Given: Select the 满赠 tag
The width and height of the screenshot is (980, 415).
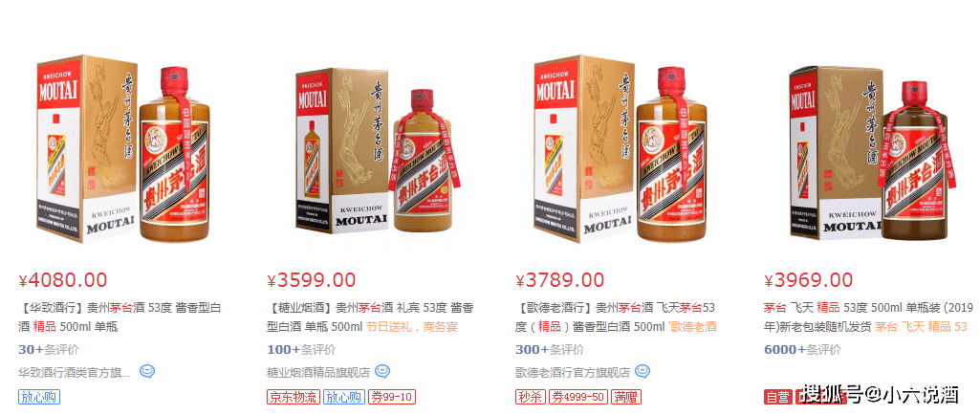Looking at the screenshot, I should coord(625,397).
